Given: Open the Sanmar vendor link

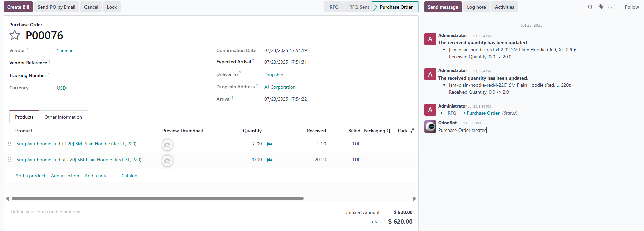Looking at the screenshot, I should click(x=65, y=51).
